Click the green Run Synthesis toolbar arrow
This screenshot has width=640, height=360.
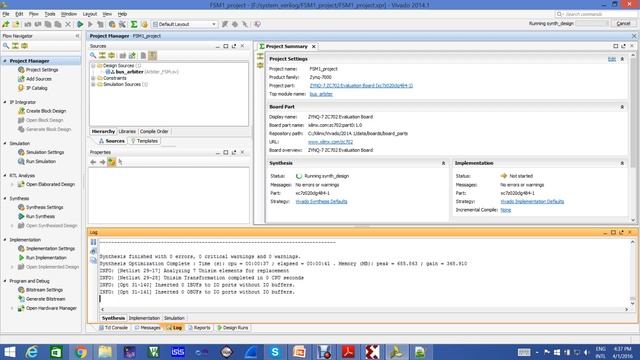tap(80, 24)
